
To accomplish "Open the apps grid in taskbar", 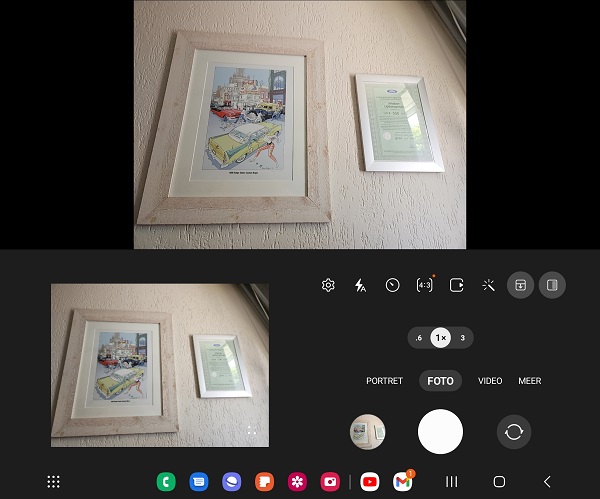I will click(54, 482).
